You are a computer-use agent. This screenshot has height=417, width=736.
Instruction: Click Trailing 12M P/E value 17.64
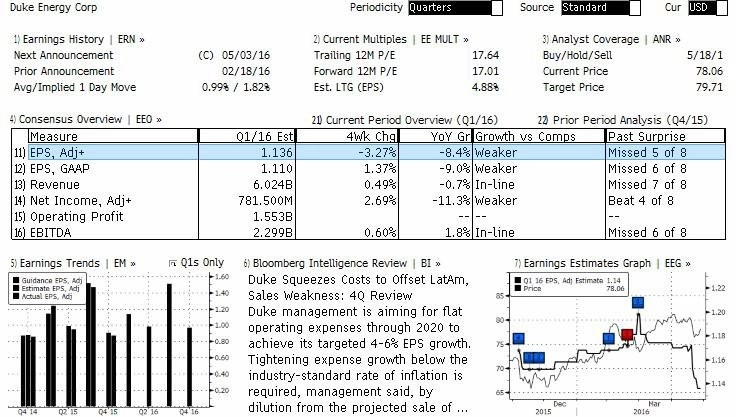tap(485, 55)
